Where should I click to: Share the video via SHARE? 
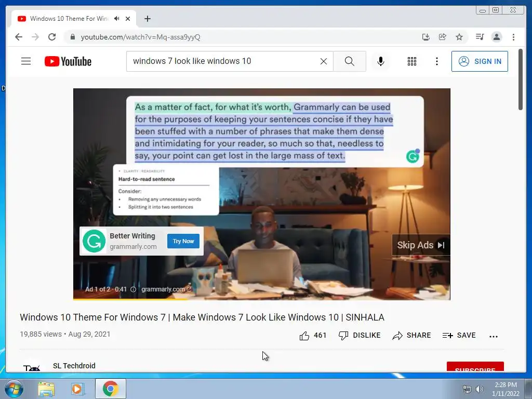[x=411, y=336]
